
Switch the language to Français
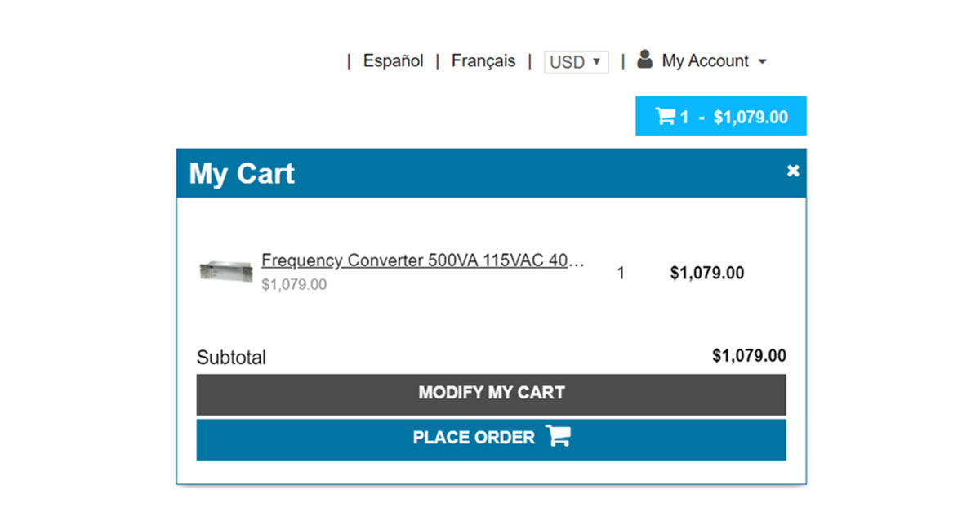[483, 61]
